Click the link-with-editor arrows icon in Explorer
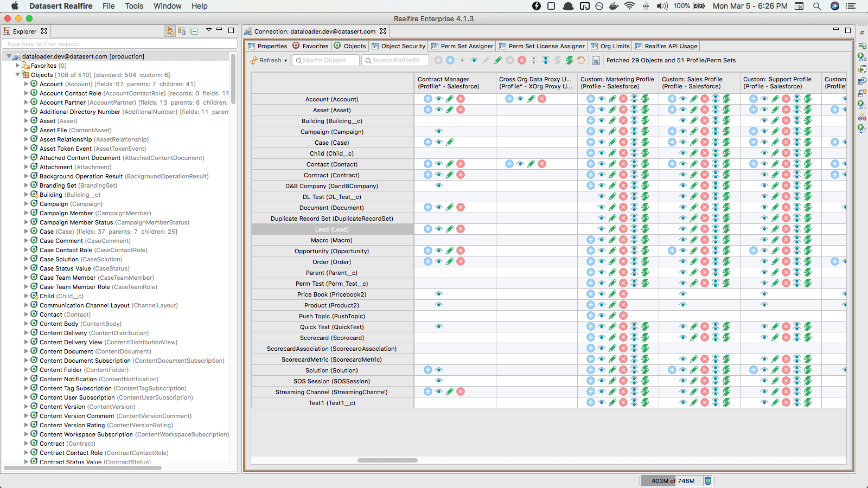The image size is (868, 488). 170,31
